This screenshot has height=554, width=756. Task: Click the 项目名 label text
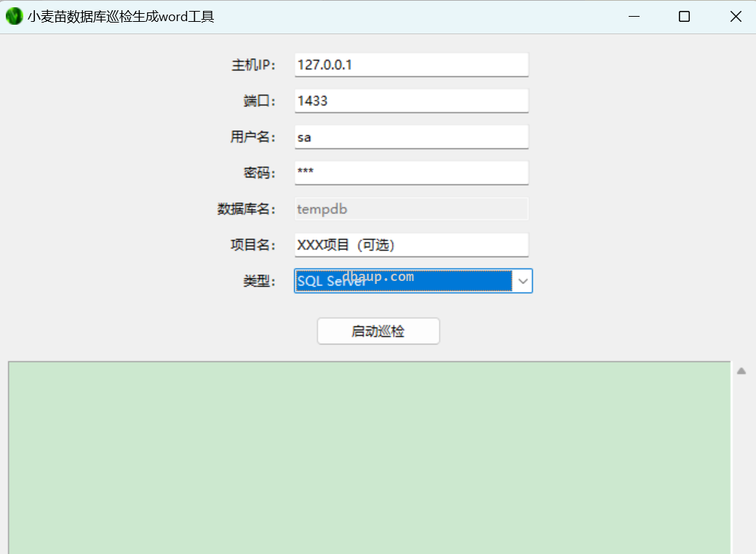pos(253,245)
